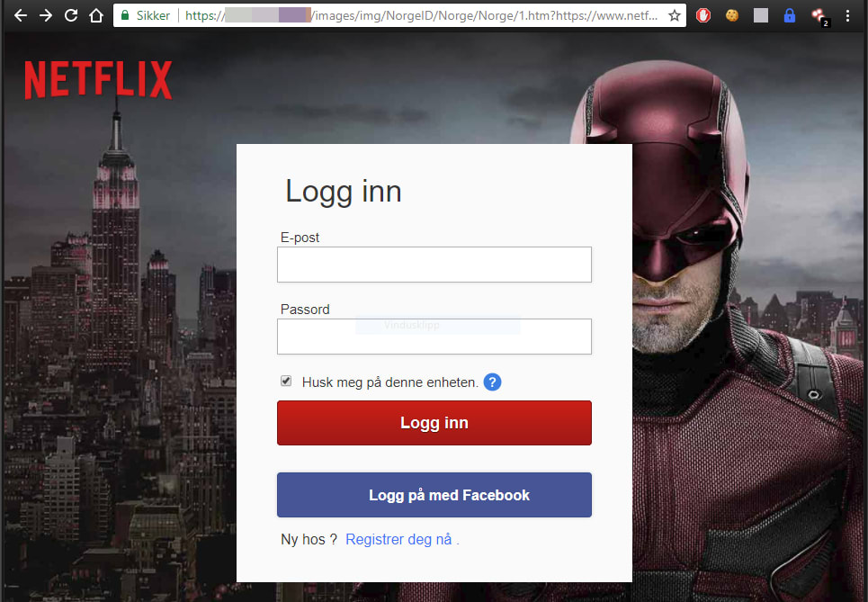Open the cookie extension icon
This screenshot has width=868, height=602.
732,15
